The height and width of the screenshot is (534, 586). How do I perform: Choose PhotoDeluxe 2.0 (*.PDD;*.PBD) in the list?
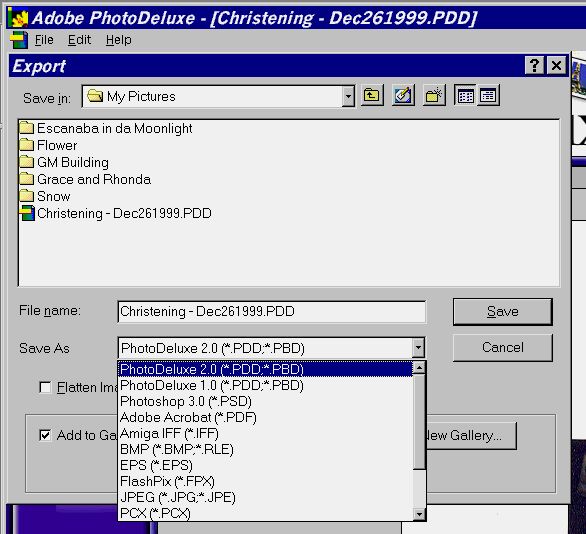(x=265, y=369)
